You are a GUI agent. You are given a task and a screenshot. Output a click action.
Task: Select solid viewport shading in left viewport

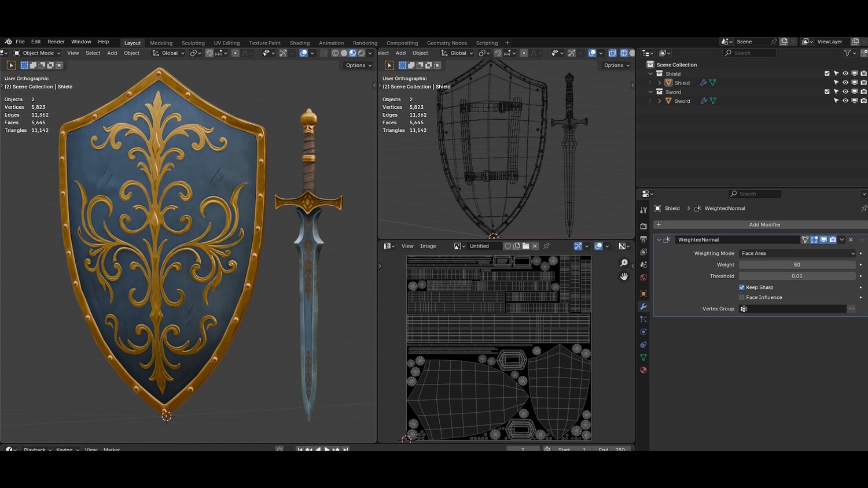coord(344,53)
